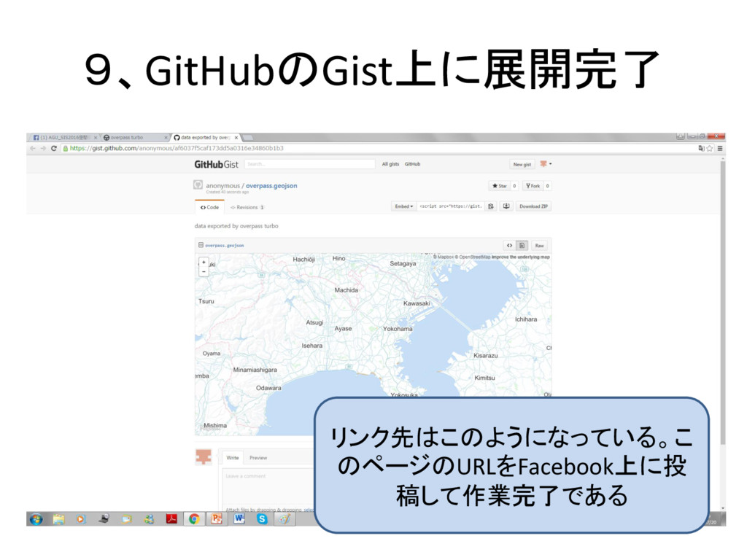This screenshot has height=560, width=747.
Task: Switch to PowerPoint in taskbar
Action: (x=217, y=519)
